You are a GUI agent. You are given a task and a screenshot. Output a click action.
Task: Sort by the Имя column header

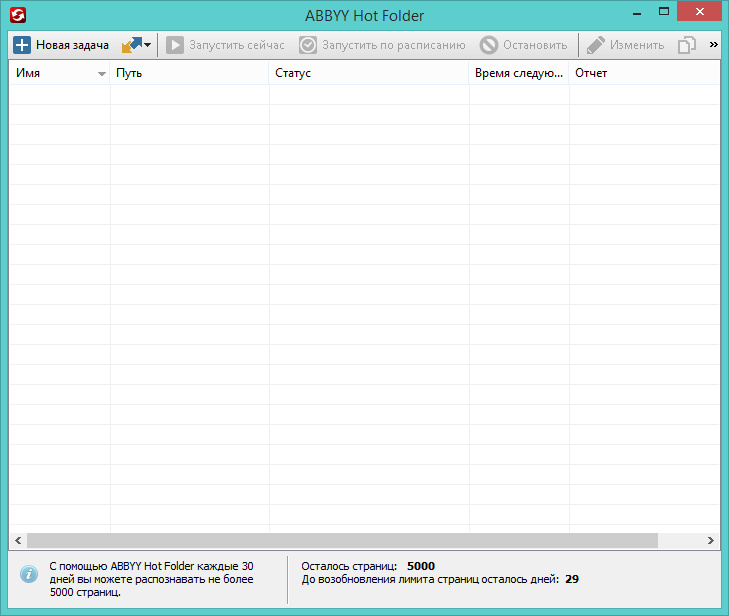coord(60,73)
